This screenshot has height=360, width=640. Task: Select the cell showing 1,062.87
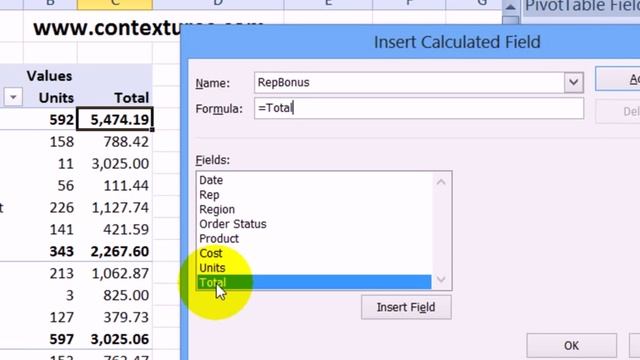click(115, 273)
